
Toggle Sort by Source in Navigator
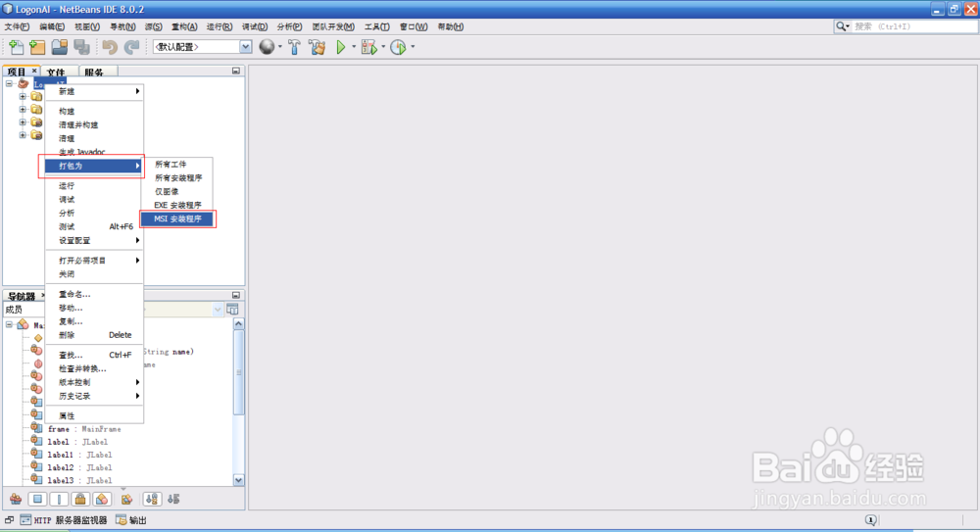click(173, 499)
